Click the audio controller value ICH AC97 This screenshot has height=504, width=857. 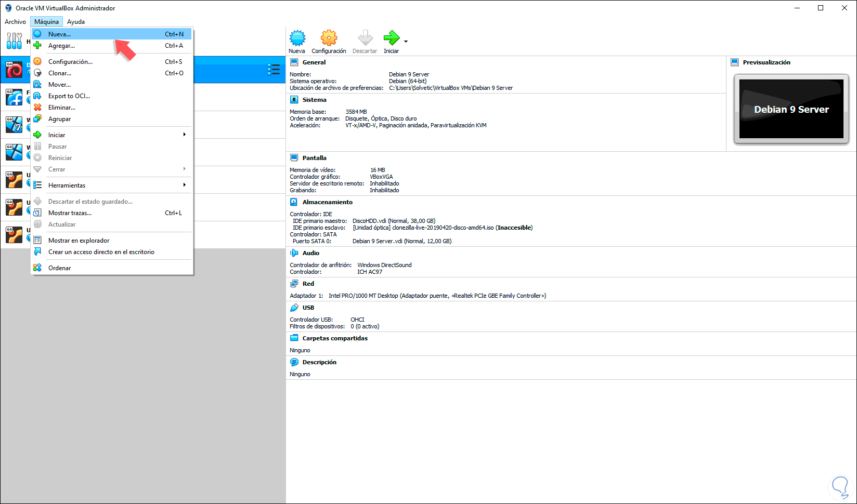click(370, 272)
